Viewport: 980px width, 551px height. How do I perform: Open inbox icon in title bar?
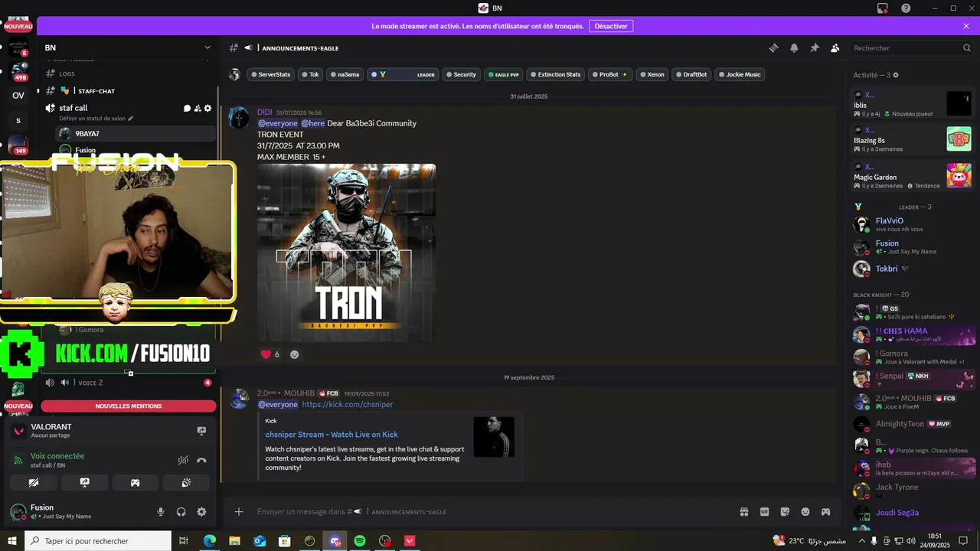883,8
